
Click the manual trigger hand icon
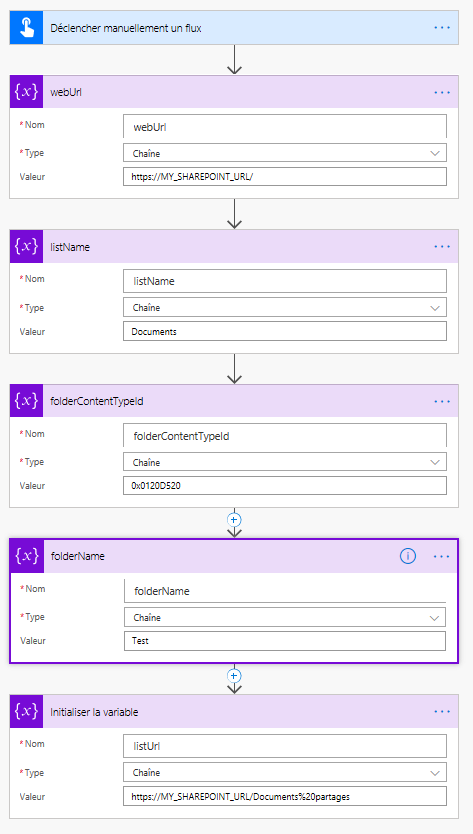[26, 28]
